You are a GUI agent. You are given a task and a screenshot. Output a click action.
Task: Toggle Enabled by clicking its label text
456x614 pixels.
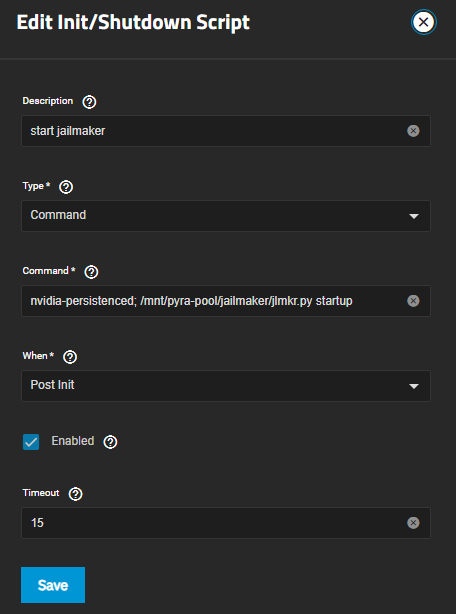[73, 441]
